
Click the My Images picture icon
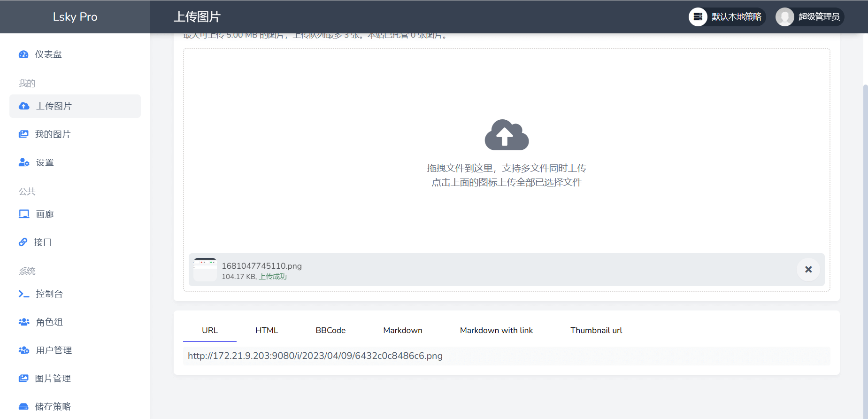coord(23,134)
